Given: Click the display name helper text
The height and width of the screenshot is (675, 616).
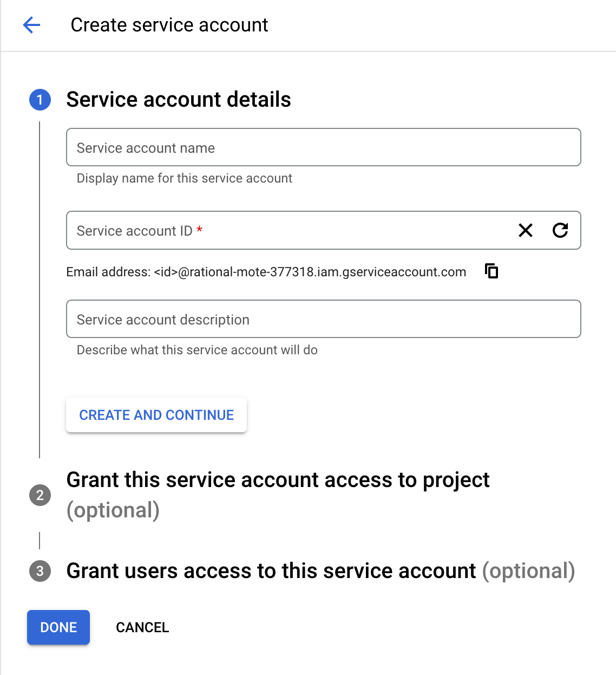Looking at the screenshot, I should (184, 178).
